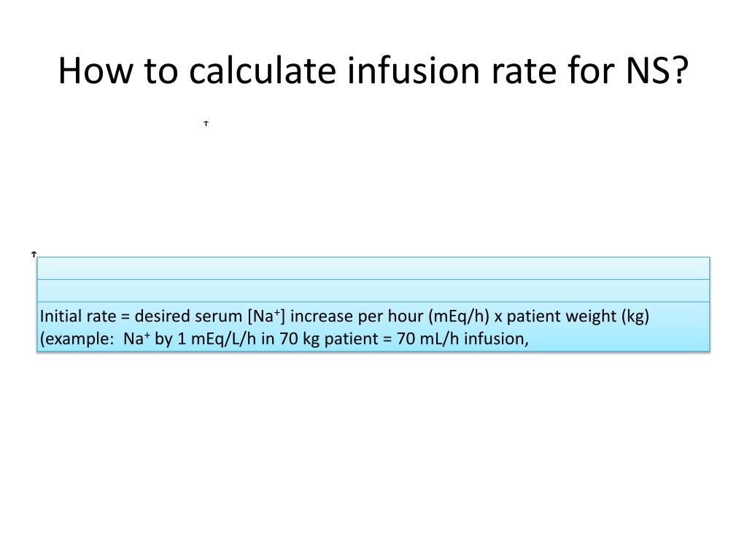Select the slide title "How to calculate infusion rate"

[307, 71]
